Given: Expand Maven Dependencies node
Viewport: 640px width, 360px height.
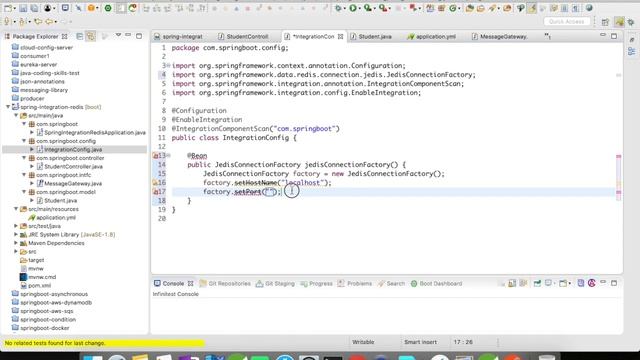Looking at the screenshot, I should coord(16,243).
